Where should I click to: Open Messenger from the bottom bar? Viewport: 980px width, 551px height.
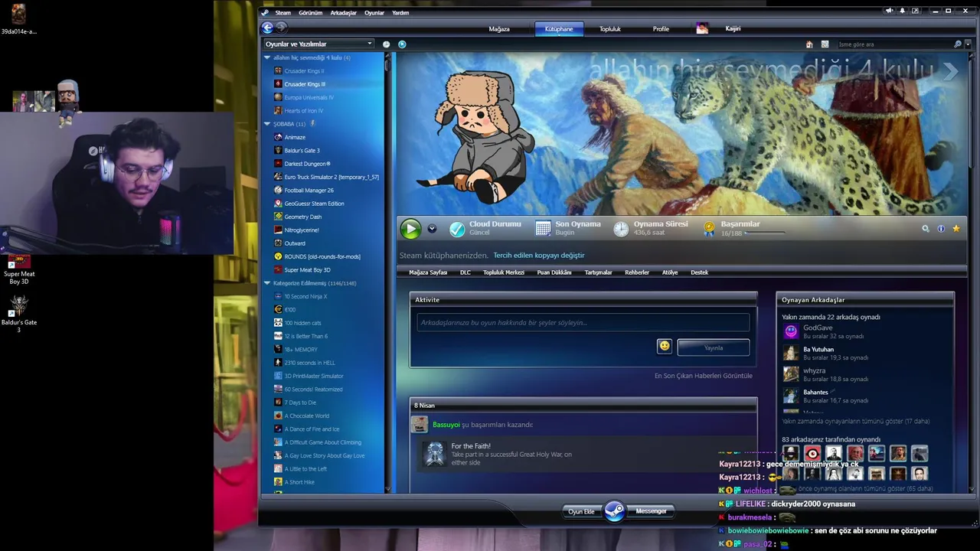coord(651,511)
